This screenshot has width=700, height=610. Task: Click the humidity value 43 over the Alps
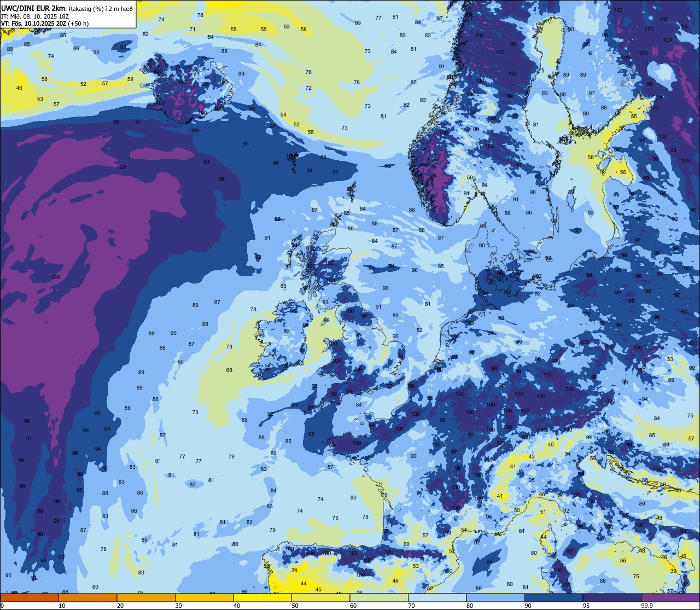pyautogui.click(x=532, y=457)
